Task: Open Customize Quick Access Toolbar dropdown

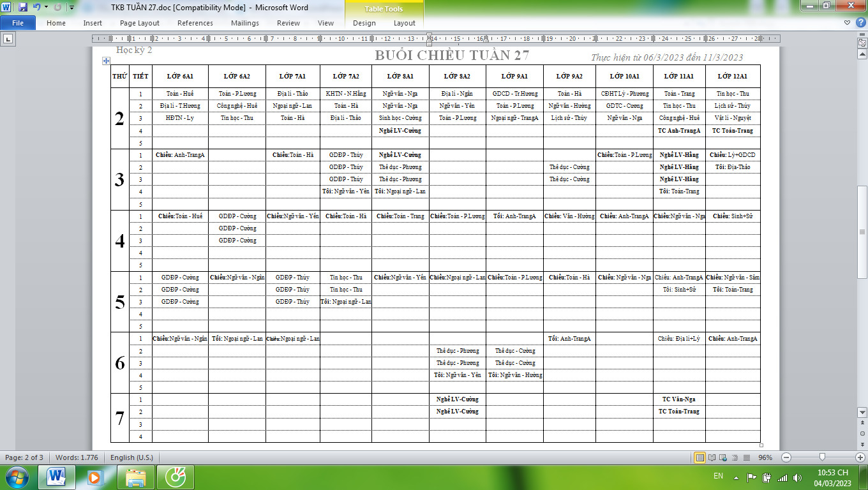Action: tap(71, 8)
